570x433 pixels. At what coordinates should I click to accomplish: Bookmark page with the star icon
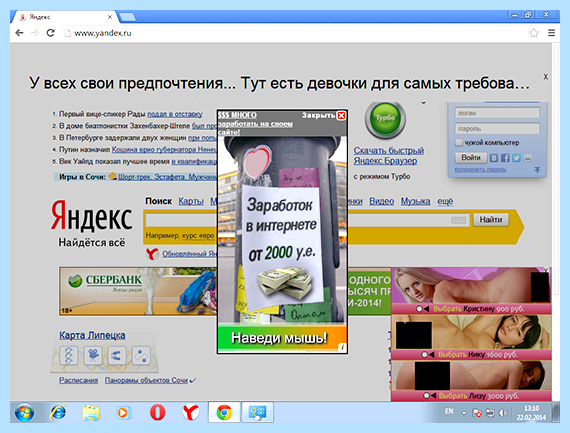[534, 33]
